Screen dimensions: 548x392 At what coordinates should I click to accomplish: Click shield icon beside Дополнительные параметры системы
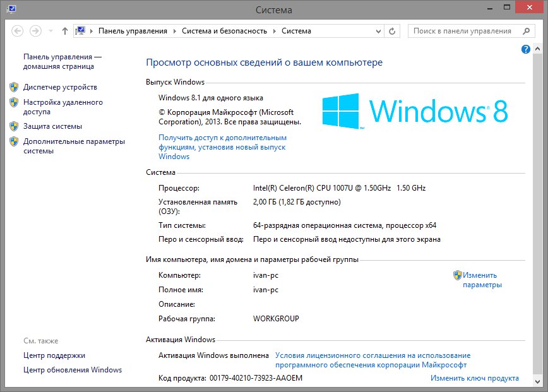pyautogui.click(x=14, y=141)
